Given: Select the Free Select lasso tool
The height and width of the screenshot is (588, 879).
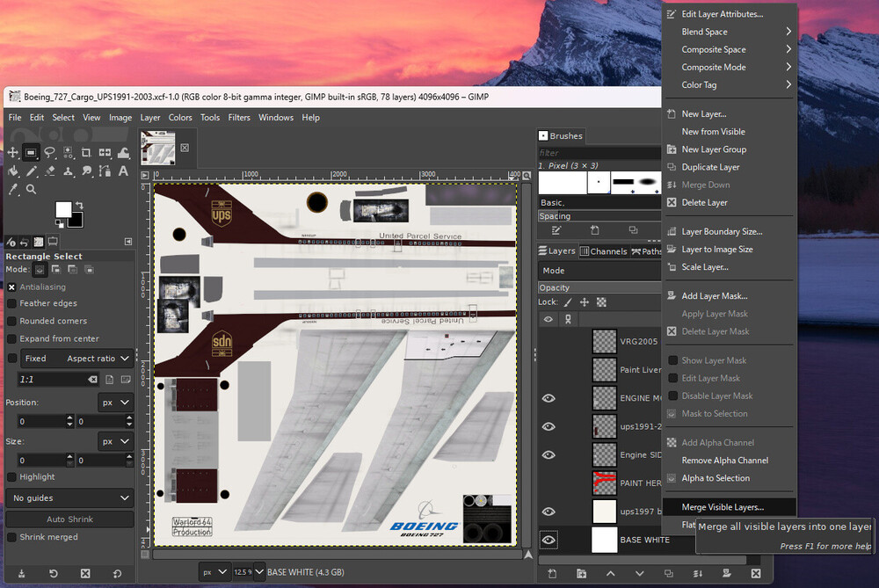Looking at the screenshot, I should (50, 152).
